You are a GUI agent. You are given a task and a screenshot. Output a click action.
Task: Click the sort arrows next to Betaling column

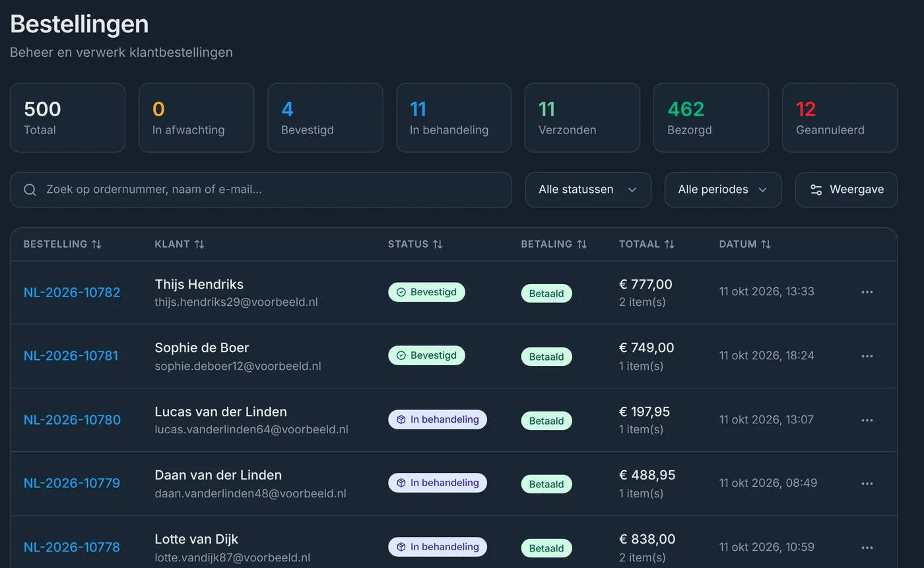[581, 244]
